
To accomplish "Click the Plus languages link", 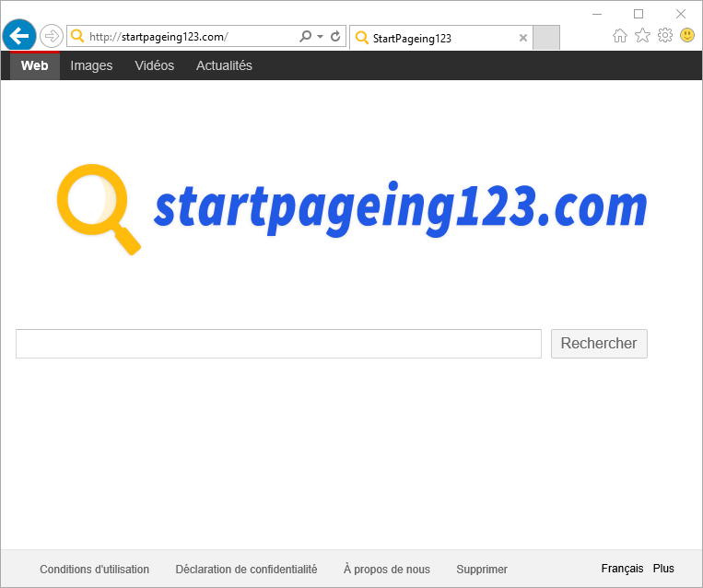I will (663, 569).
